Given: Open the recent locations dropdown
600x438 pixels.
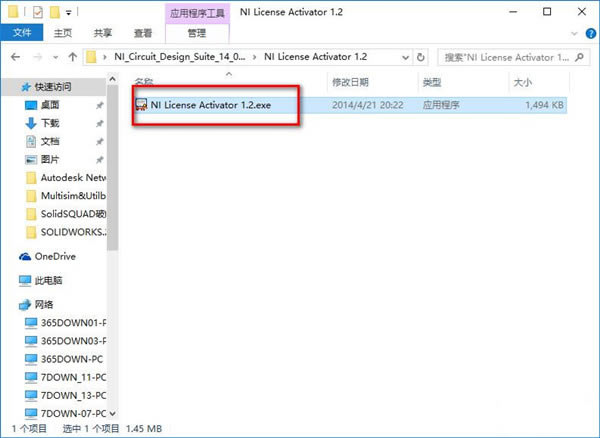Looking at the screenshot, I should [x=56, y=57].
